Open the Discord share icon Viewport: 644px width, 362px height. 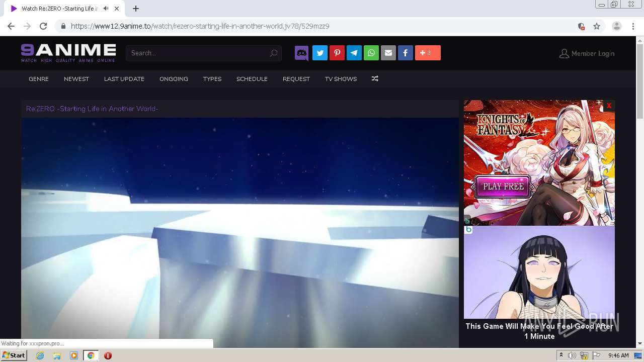(302, 53)
